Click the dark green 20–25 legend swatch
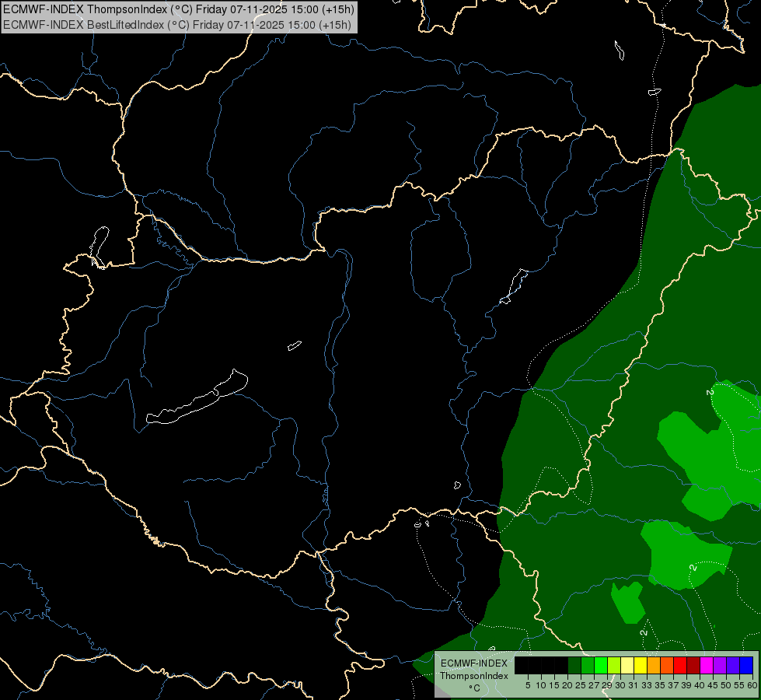The image size is (761, 700). coord(574,666)
